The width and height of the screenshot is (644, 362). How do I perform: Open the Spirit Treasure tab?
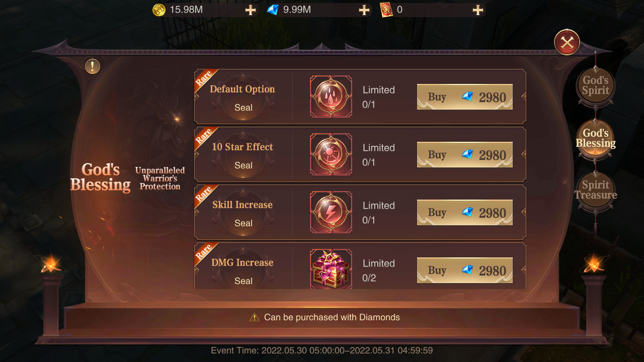(x=596, y=190)
